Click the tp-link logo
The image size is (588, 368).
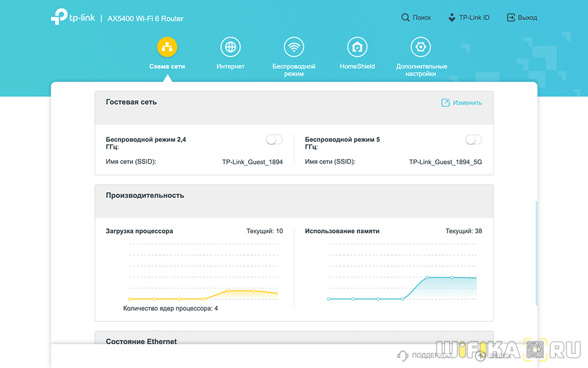pos(72,18)
